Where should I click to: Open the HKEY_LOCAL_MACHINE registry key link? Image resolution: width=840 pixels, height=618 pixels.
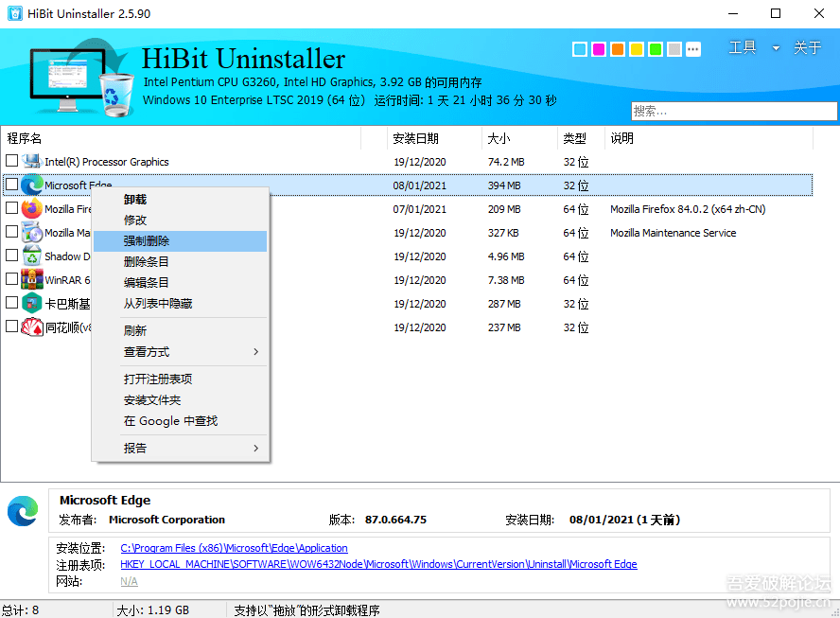[378, 564]
